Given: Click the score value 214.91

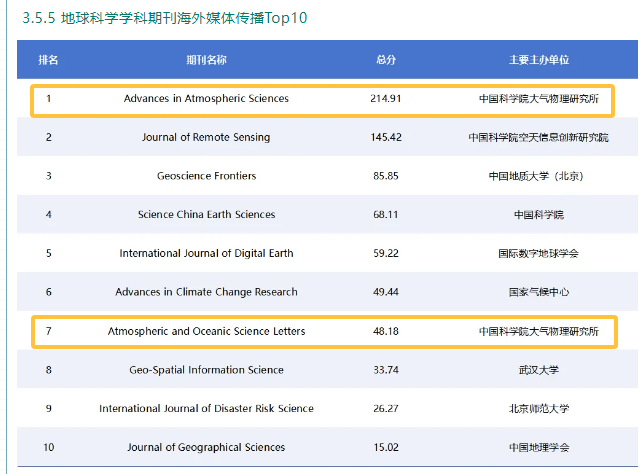Looking at the screenshot, I should click(386, 99).
